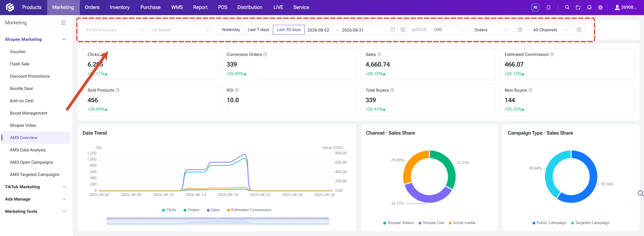Expand the Marketing Tools section
644x236 pixels.
point(36,211)
